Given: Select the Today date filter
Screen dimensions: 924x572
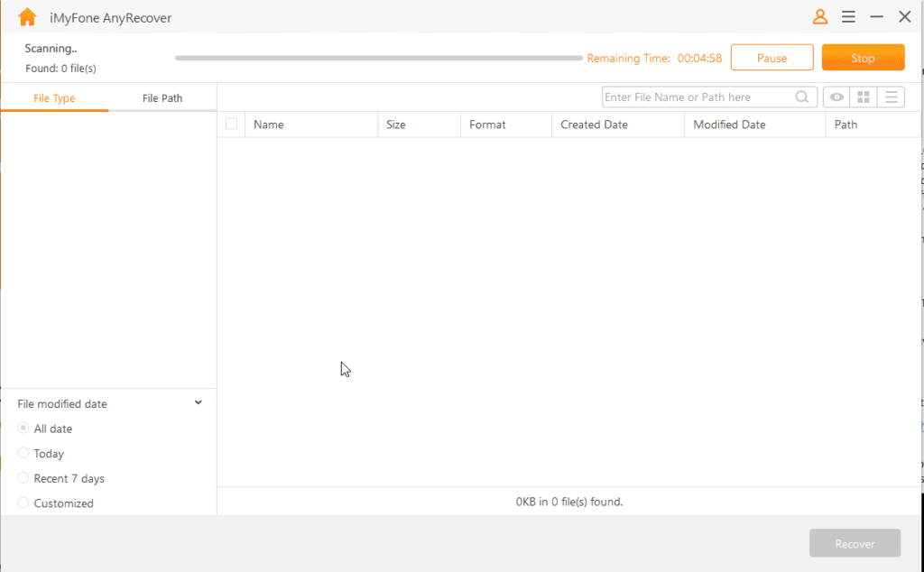Looking at the screenshot, I should 23,454.
